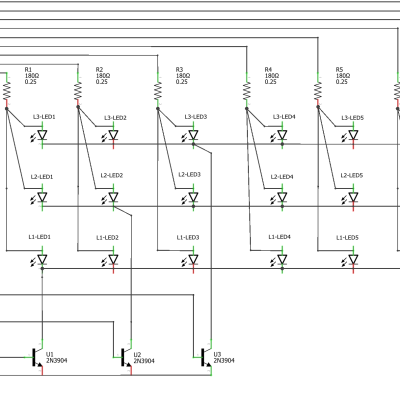This screenshot has height=400, width=400.
Task: Select the L2-LED4 text label
Action: [x=282, y=177]
